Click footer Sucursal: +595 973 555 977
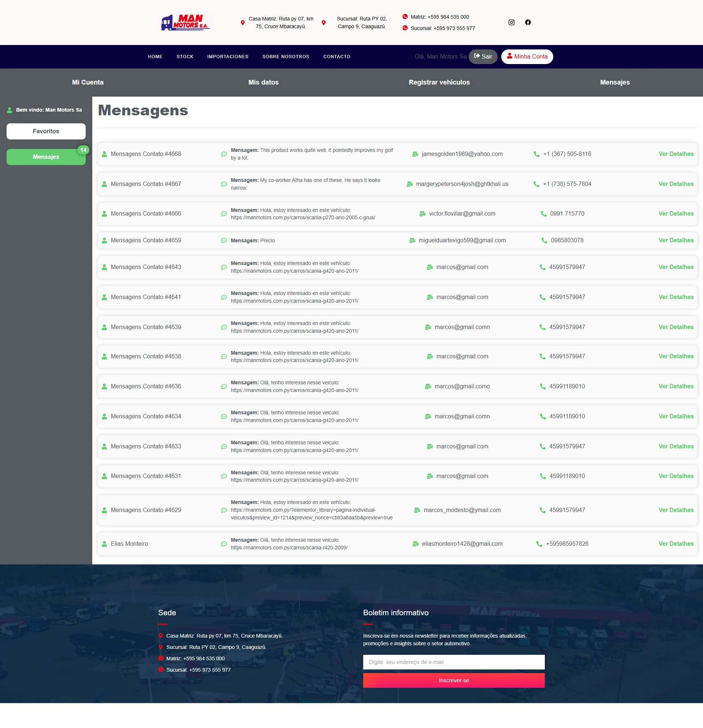 pyautogui.click(x=198, y=670)
